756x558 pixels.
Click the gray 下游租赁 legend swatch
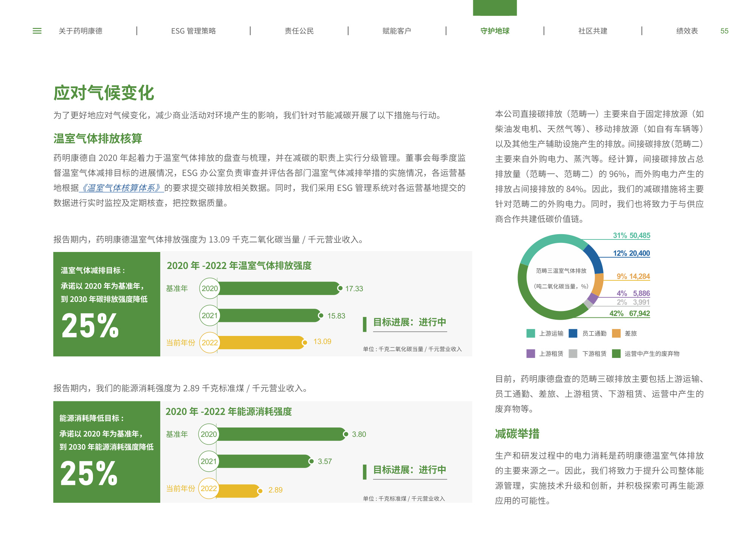(x=573, y=354)
